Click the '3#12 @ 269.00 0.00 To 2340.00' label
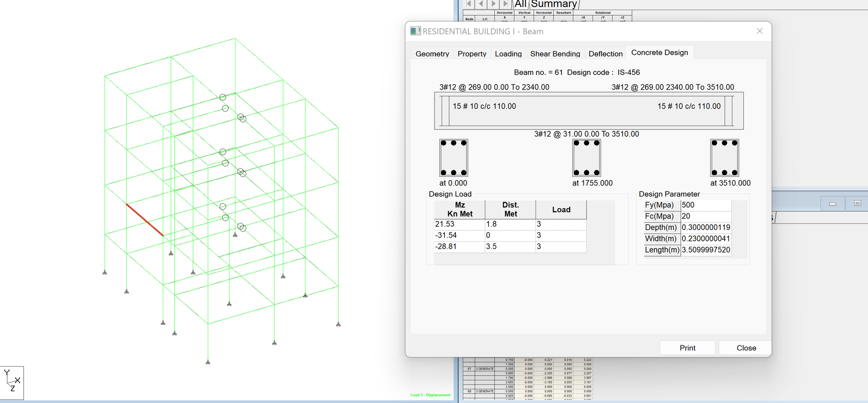The height and width of the screenshot is (403, 868). (x=494, y=87)
